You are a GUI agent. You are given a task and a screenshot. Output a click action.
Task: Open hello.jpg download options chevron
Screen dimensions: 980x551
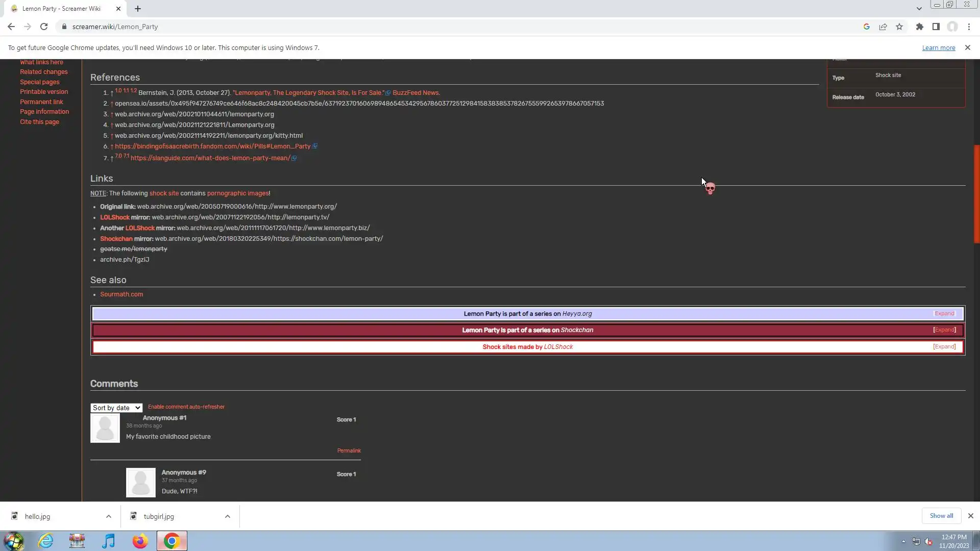(x=109, y=516)
